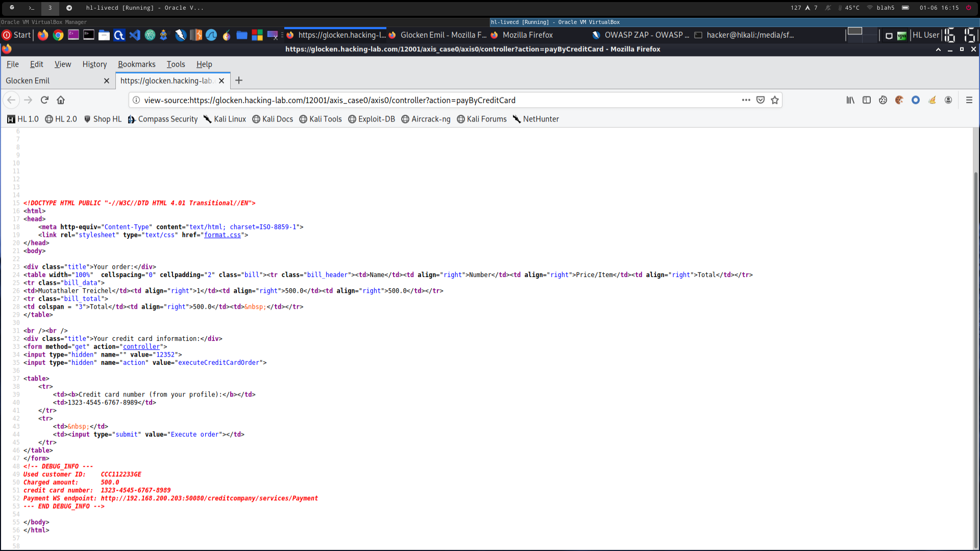Open the Exploit-DB bookmark
This screenshot has width=980, height=551.
pyautogui.click(x=372, y=119)
